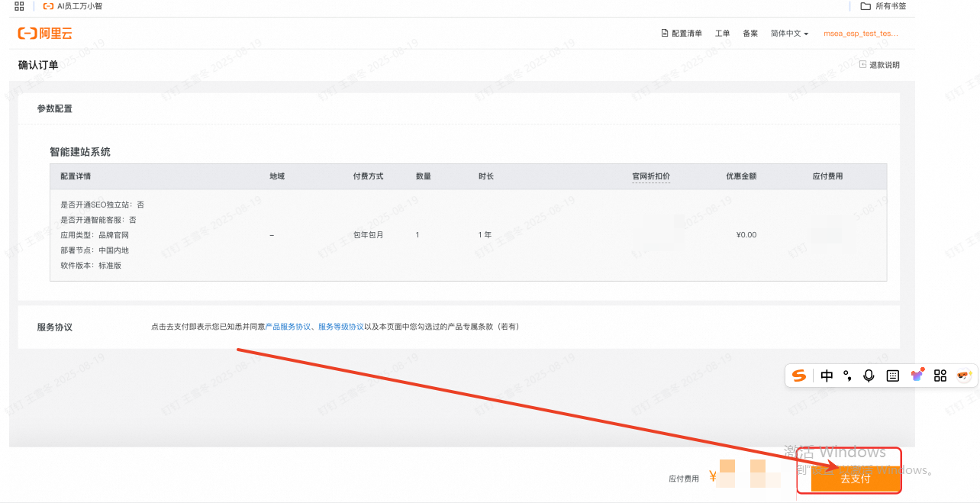Viewport: 980px width, 503px height.
Task: Open the Sogou skin shirt icon
Action: tap(917, 375)
